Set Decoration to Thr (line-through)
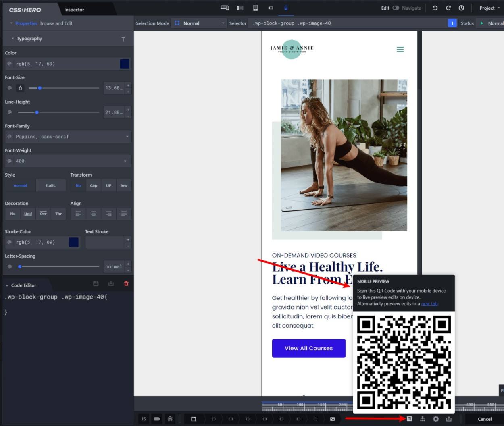 pos(58,214)
